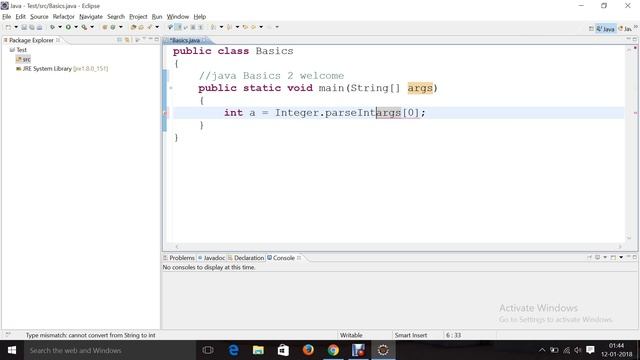
Task: Select the Package Explorer tab
Action: coord(31,40)
